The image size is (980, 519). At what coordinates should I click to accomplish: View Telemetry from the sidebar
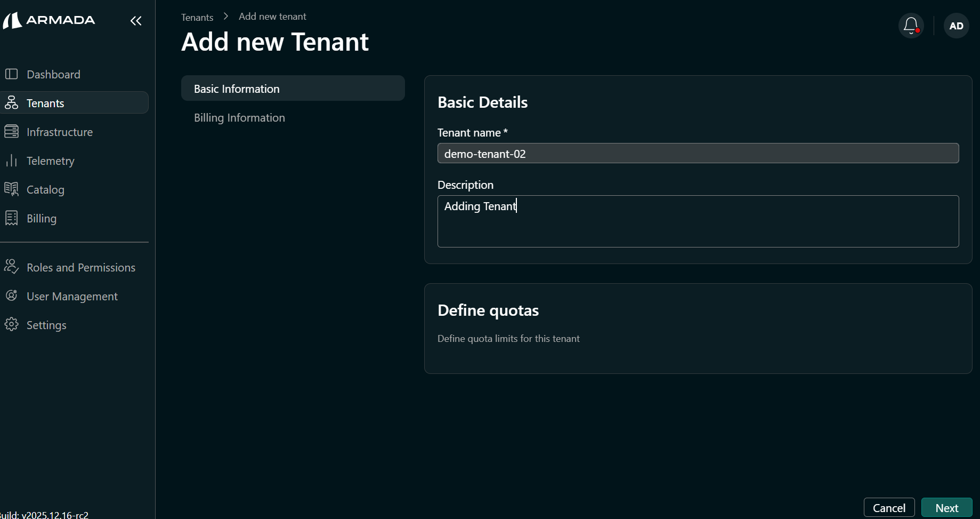pyautogui.click(x=51, y=161)
